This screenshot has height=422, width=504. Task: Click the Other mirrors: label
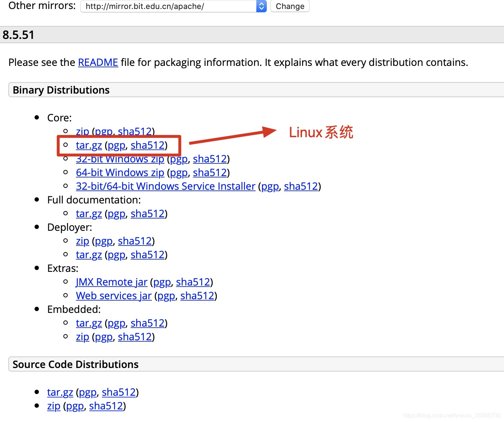click(x=42, y=6)
